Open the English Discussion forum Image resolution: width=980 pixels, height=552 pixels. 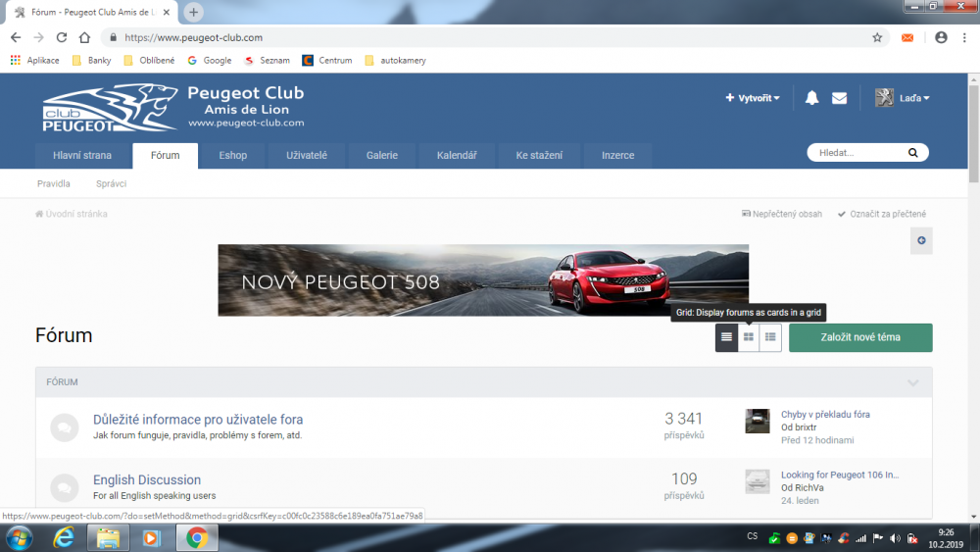(147, 479)
